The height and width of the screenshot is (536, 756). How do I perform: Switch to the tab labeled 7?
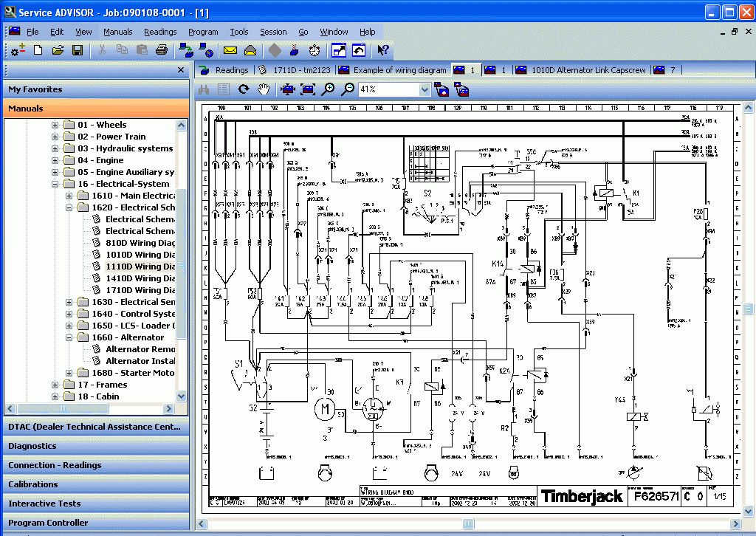665,70
